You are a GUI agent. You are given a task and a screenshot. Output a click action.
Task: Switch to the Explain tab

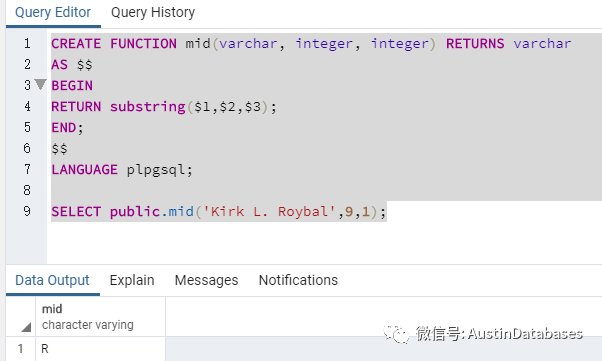click(x=132, y=280)
